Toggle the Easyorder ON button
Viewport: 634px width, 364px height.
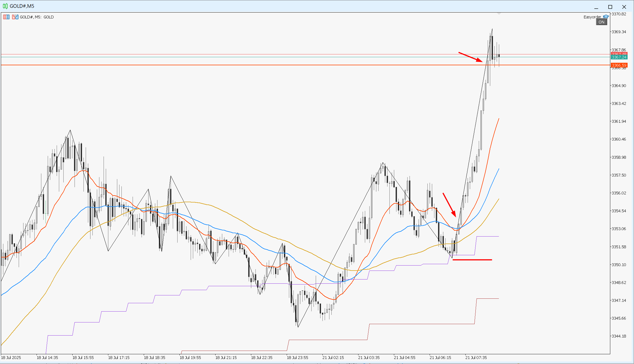601,22
